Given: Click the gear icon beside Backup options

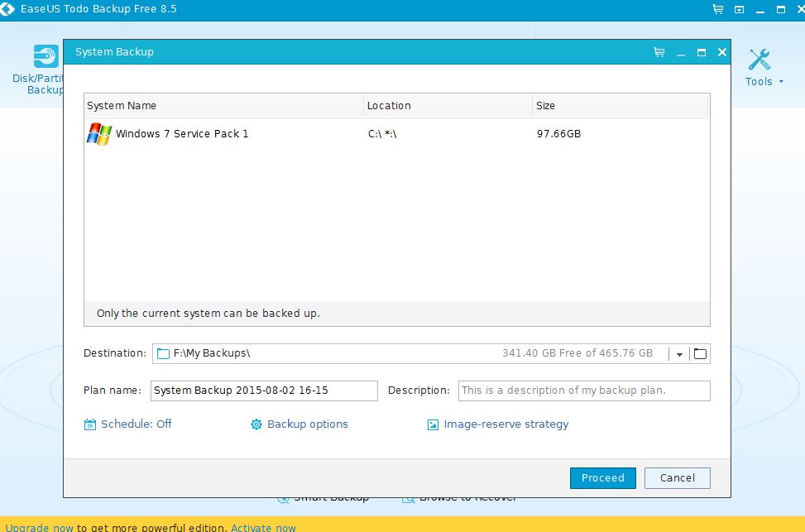Looking at the screenshot, I should (x=256, y=424).
